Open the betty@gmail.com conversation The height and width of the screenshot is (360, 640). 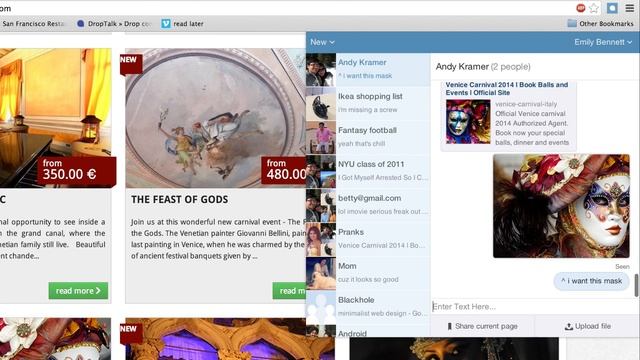click(x=368, y=205)
